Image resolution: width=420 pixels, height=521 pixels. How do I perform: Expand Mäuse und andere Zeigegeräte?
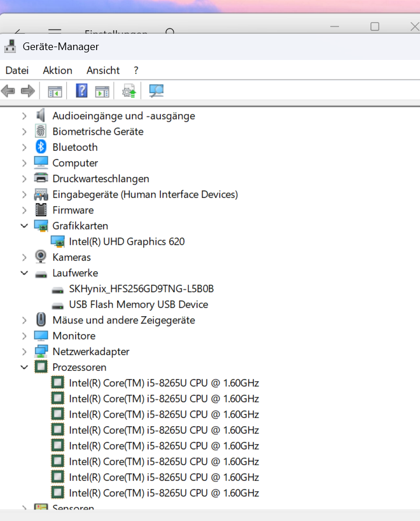[24, 320]
